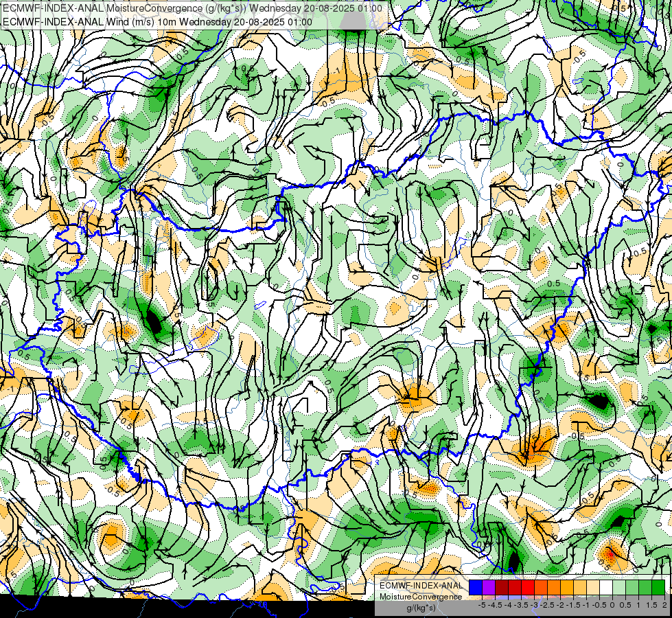Image resolution: width=672 pixels, height=618 pixels.
Task: Click the 'Wind (m/s) 10m' title line
Action: (157, 22)
